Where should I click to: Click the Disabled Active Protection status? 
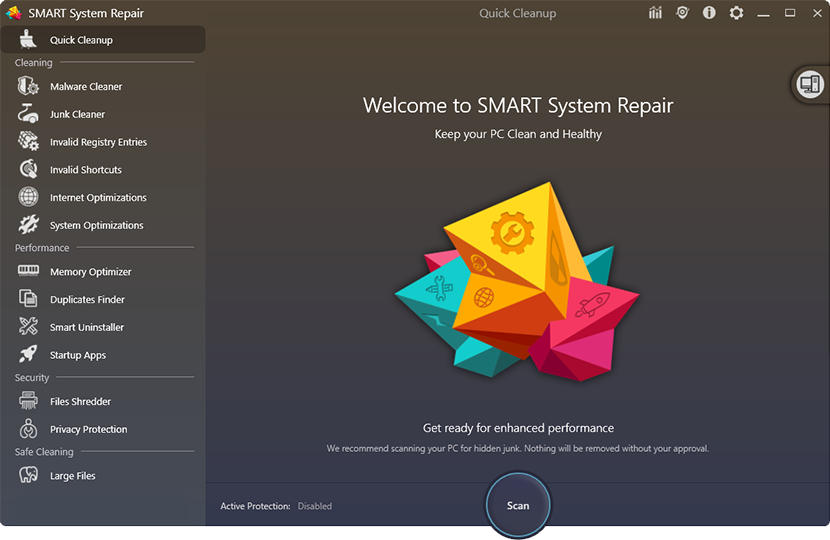[314, 506]
